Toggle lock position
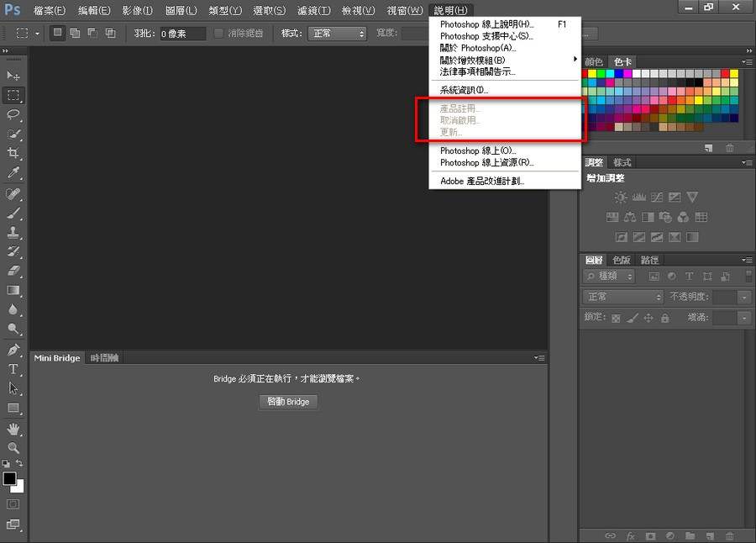 pos(648,318)
